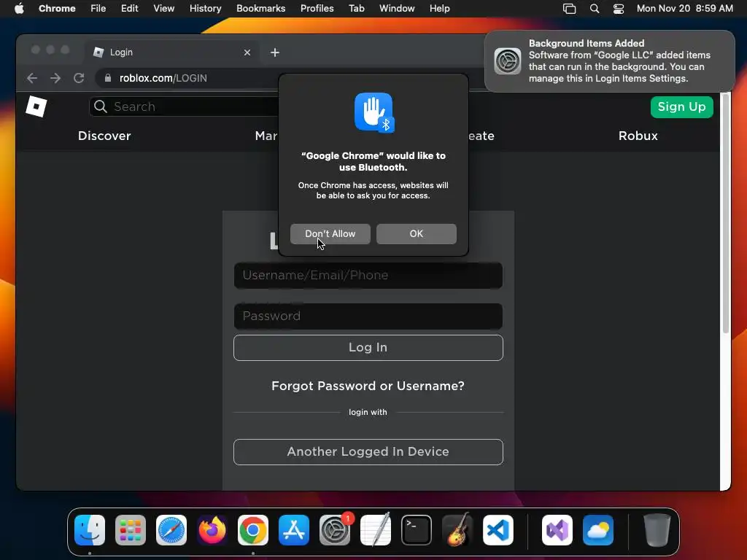Close the Login tab
This screenshot has width=747, height=560.
pyautogui.click(x=247, y=52)
